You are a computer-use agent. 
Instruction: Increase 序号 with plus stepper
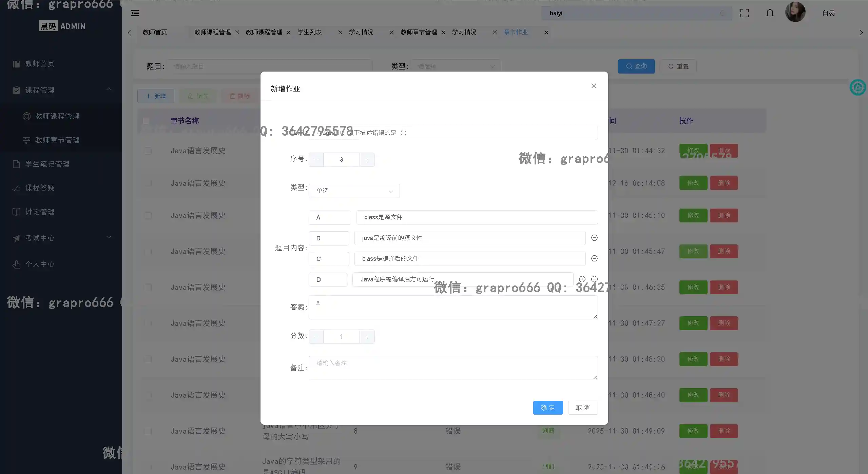click(x=367, y=160)
